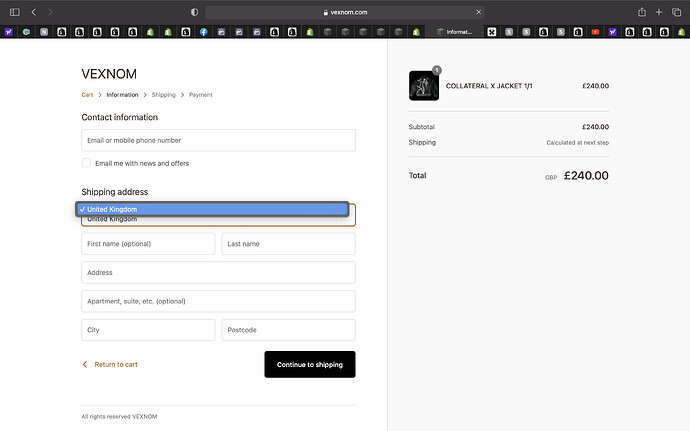This screenshot has width=690, height=431.
Task: Click into the Address field
Action: click(x=218, y=273)
